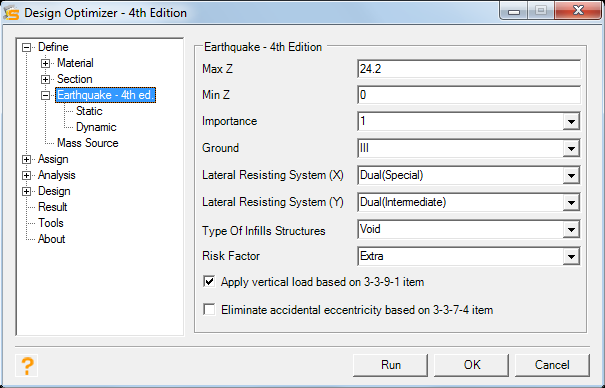
Task: Open Type Of Infills Structures dropdown
Action: coord(571,230)
